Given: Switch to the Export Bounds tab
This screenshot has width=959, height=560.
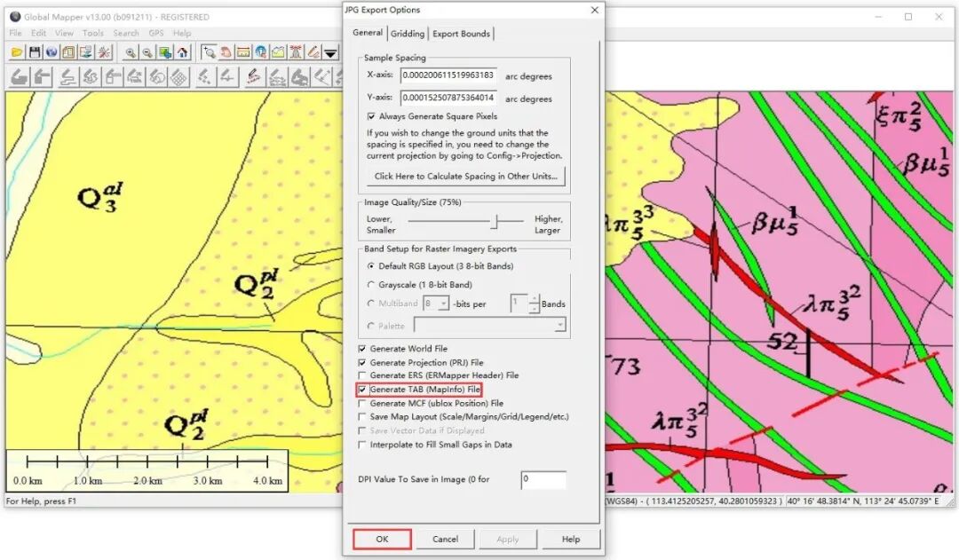Looking at the screenshot, I should click(x=461, y=35).
